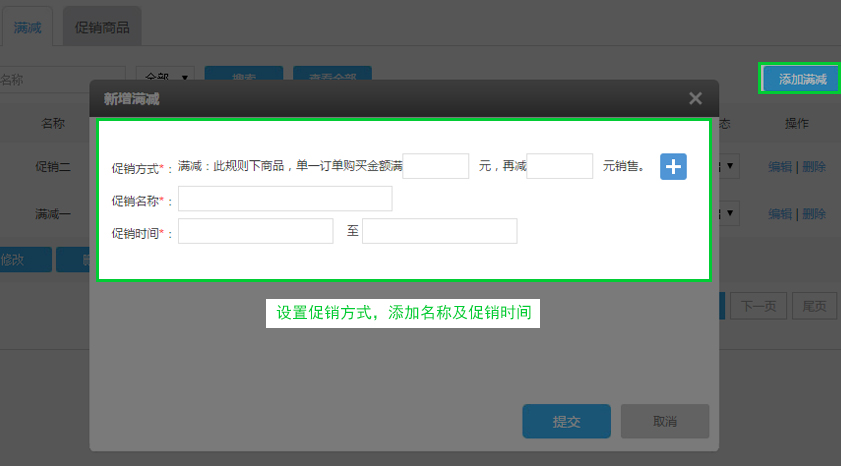Click 删除 link for 促销二 row
Viewport: 841px width, 466px height.
click(x=814, y=166)
